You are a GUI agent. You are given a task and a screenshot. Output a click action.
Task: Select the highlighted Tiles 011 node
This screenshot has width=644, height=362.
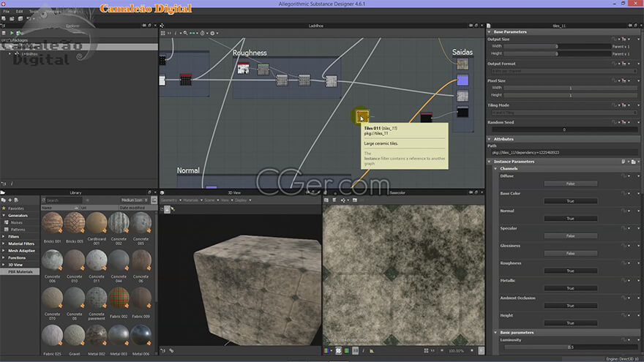coord(362,116)
